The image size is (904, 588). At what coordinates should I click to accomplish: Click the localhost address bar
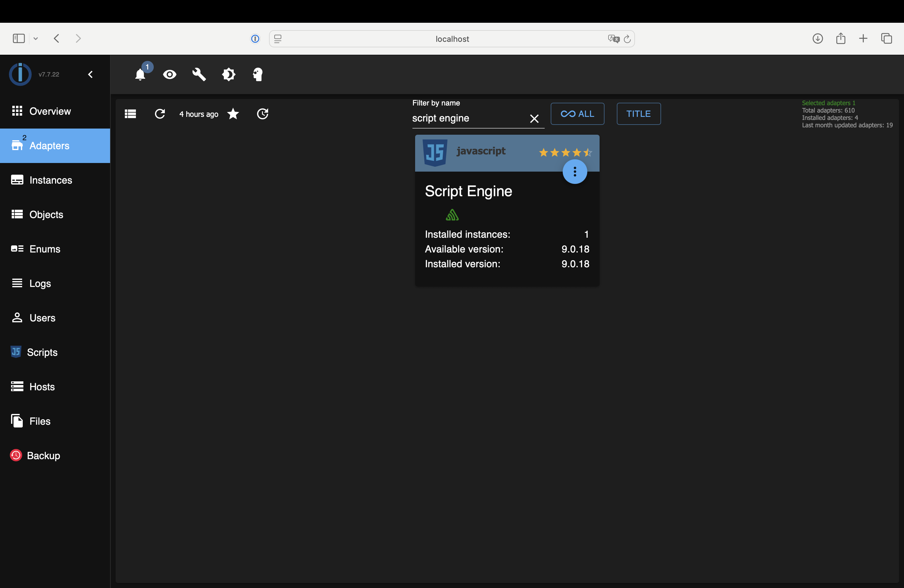point(452,39)
